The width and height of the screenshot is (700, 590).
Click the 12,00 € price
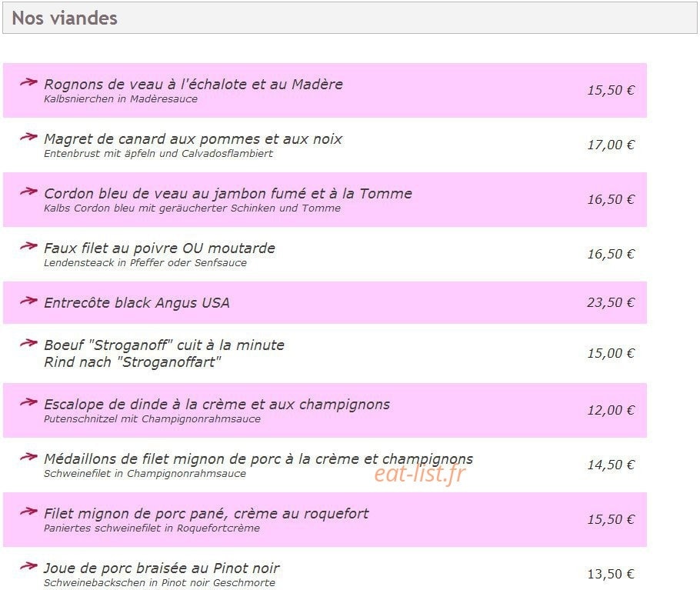pos(611,410)
